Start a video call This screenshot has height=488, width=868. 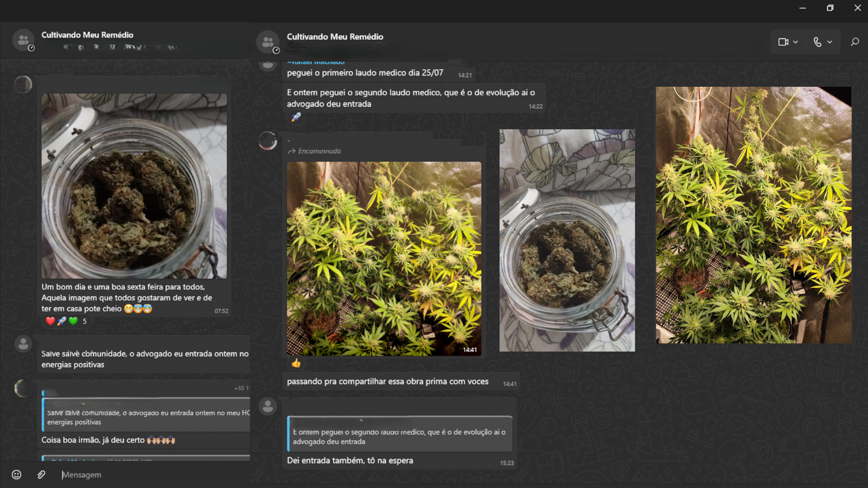point(783,42)
